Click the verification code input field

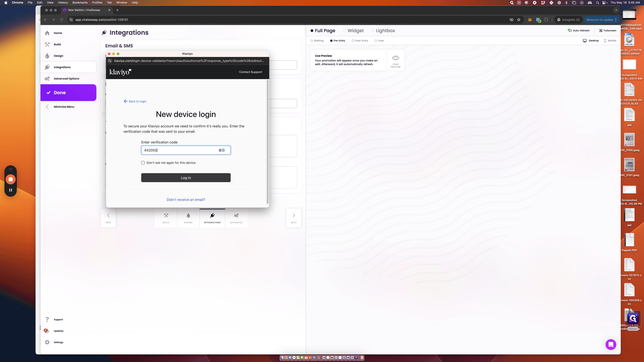click(186, 150)
